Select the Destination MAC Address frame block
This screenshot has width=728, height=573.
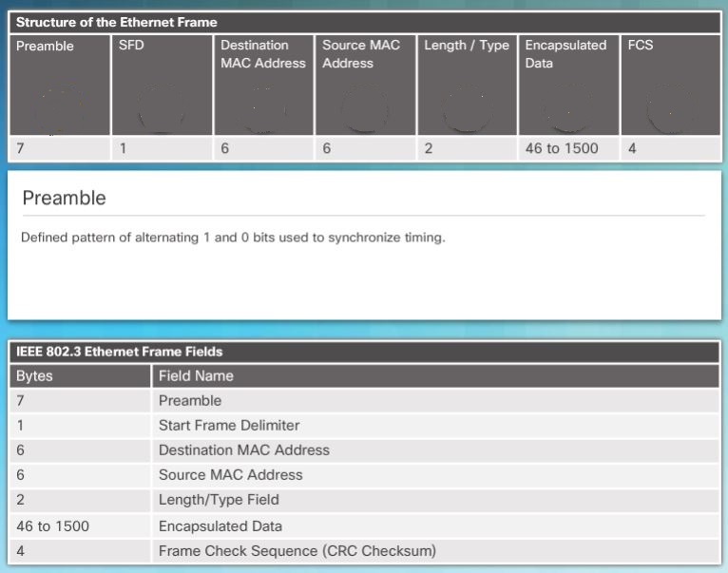(x=263, y=86)
